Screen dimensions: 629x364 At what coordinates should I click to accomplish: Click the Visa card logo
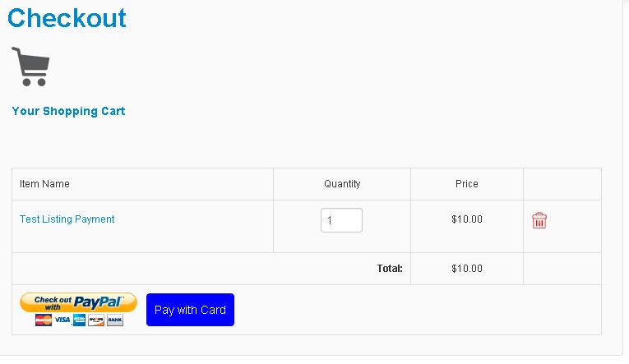point(62,320)
